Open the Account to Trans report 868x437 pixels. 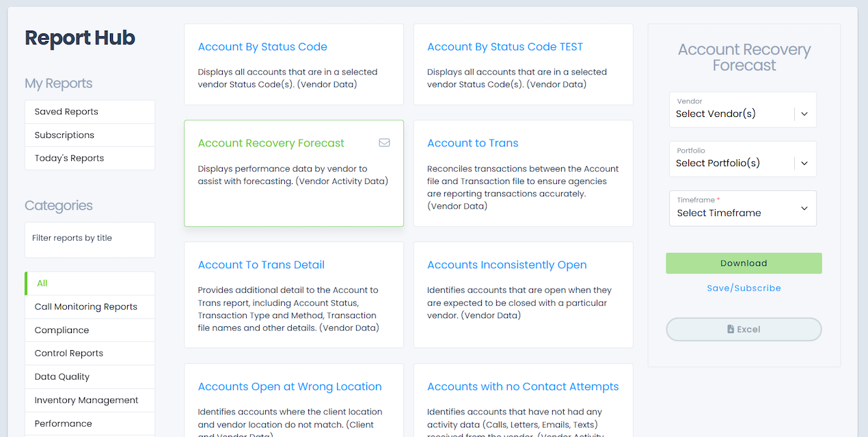pyautogui.click(x=472, y=143)
